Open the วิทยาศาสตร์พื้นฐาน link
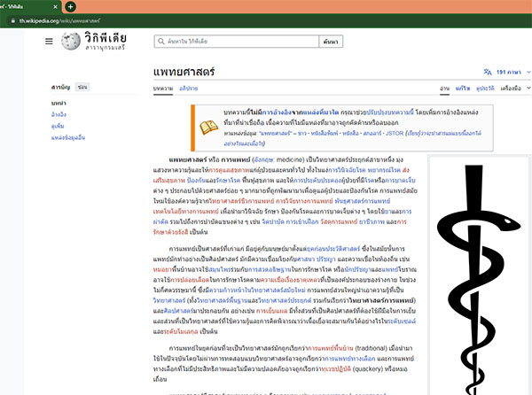The height and width of the screenshot is (395, 532). (x=222, y=300)
